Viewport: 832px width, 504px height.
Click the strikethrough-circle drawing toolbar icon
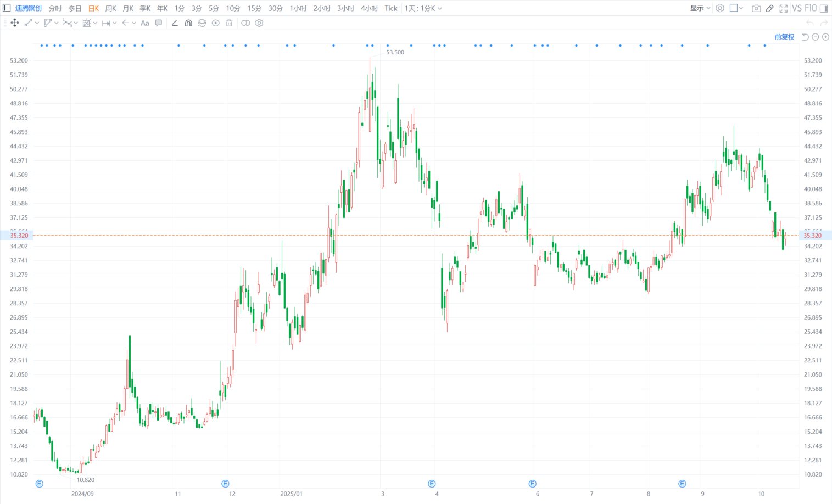(202, 23)
